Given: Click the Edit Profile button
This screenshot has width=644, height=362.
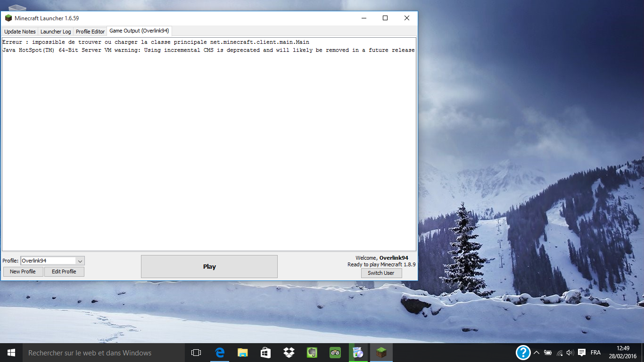Looking at the screenshot, I should pyautogui.click(x=64, y=271).
